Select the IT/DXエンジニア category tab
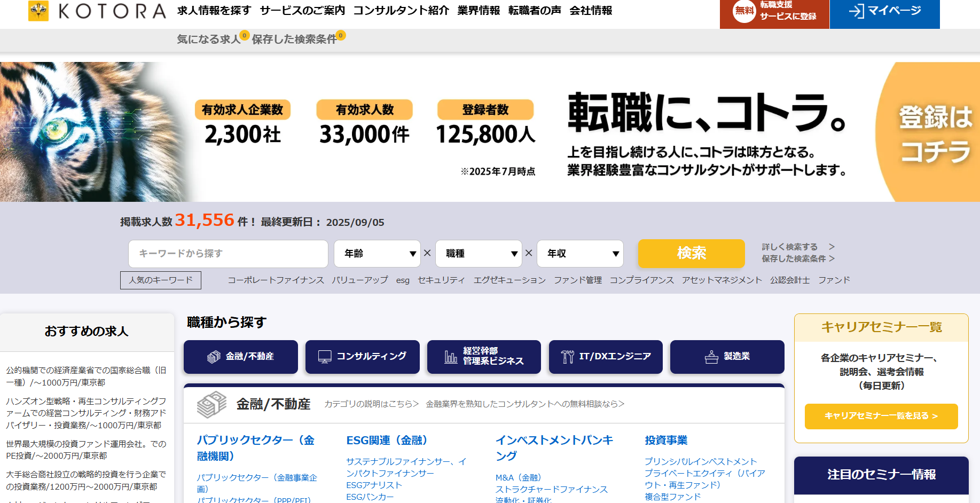The height and width of the screenshot is (503, 980). (606, 357)
